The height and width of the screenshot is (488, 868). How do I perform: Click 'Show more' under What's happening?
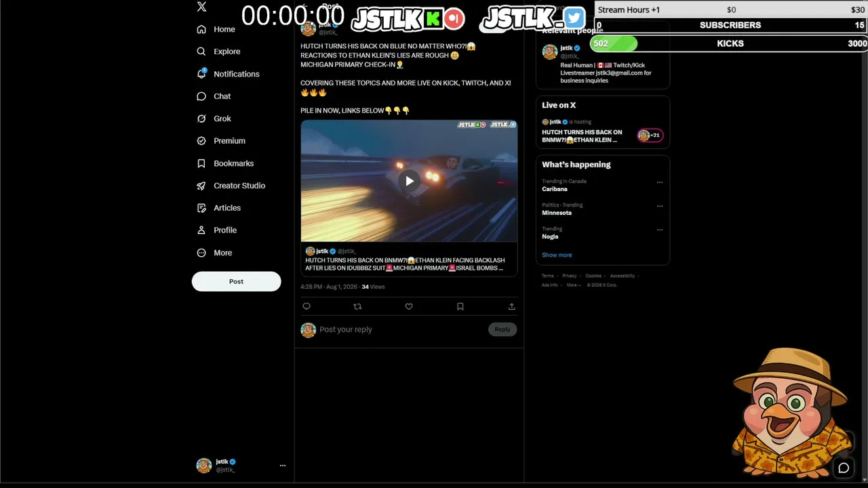pyautogui.click(x=557, y=255)
